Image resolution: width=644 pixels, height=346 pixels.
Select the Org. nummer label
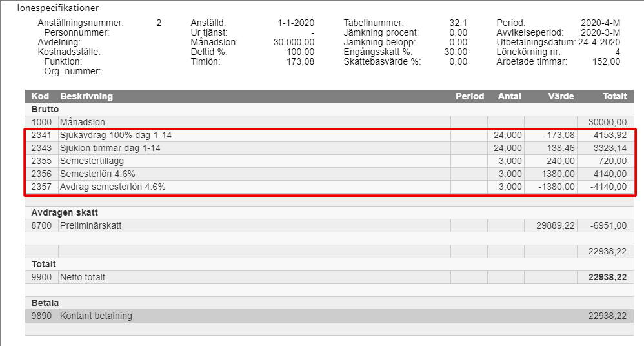[x=73, y=72]
